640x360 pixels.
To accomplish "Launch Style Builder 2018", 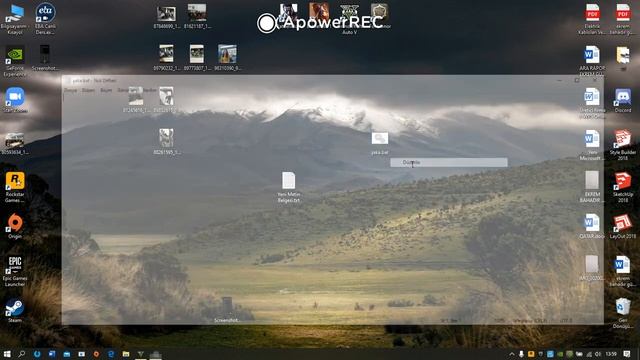I will tap(623, 145).
